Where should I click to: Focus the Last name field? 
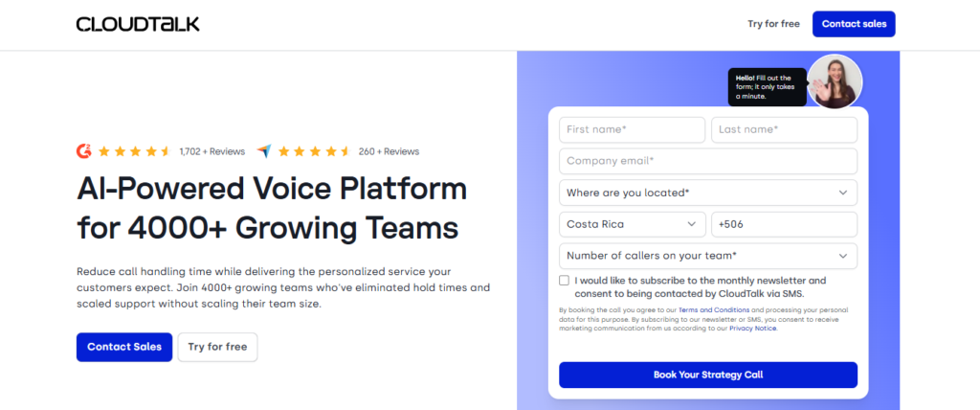785,129
